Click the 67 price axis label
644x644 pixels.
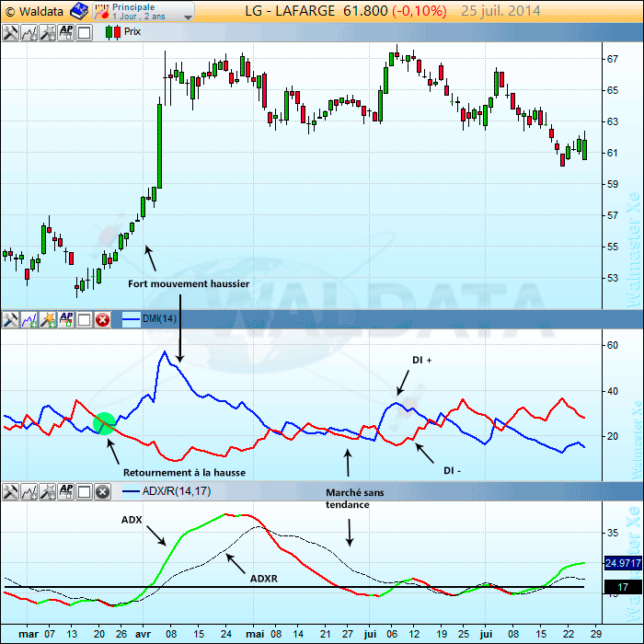(x=613, y=59)
